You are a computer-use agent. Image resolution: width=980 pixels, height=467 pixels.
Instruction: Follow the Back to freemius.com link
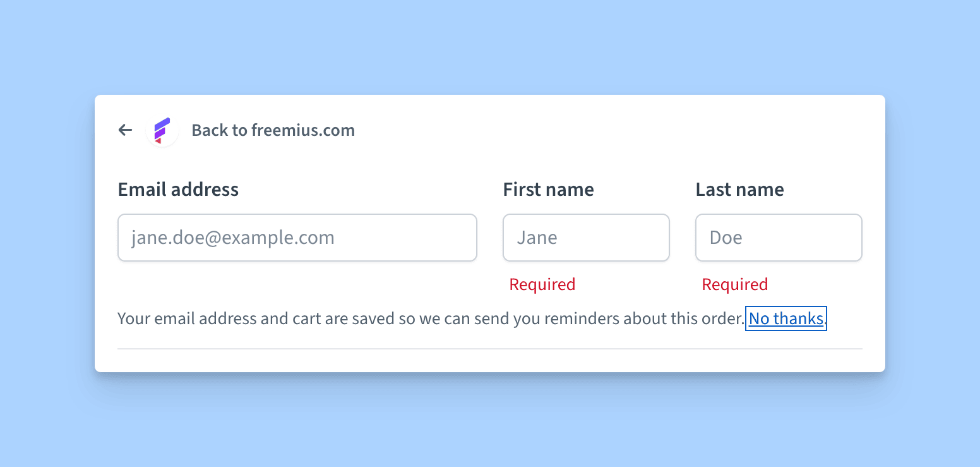click(273, 130)
